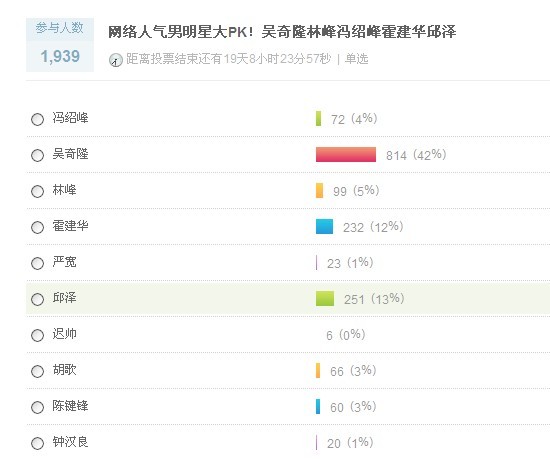Vote for 邱泽 via radio button
The height and width of the screenshot is (459, 550).
pyautogui.click(x=37, y=299)
